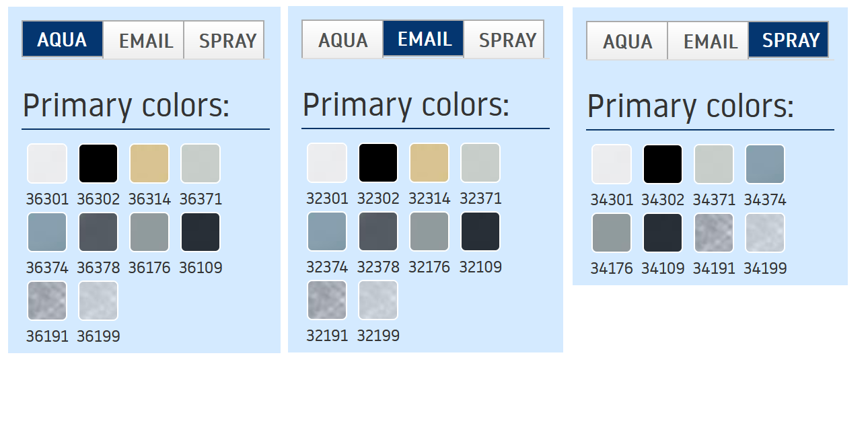
Task: Select black color swatch 36302
Action: pyautogui.click(x=98, y=163)
